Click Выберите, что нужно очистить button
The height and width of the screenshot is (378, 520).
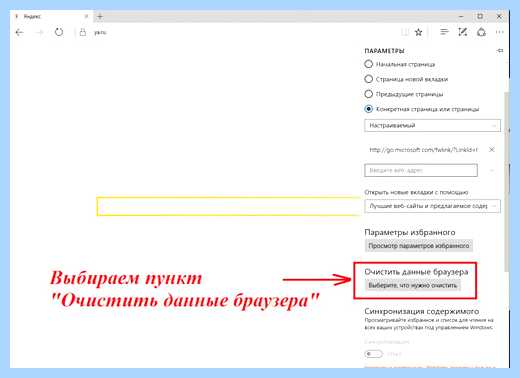[x=413, y=286]
